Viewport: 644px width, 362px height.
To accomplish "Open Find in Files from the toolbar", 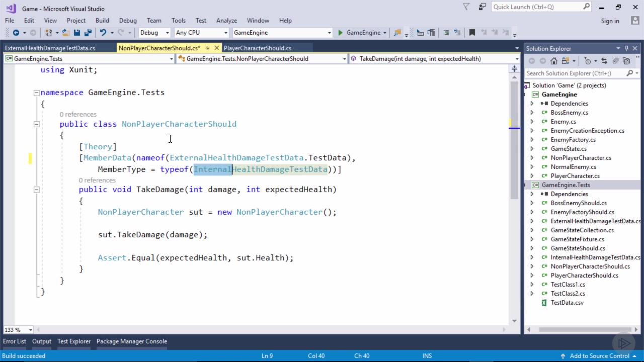I will pos(397,33).
